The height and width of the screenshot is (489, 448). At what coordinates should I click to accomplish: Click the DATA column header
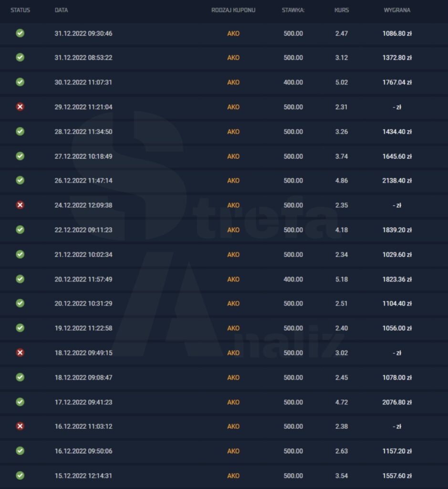61,10
